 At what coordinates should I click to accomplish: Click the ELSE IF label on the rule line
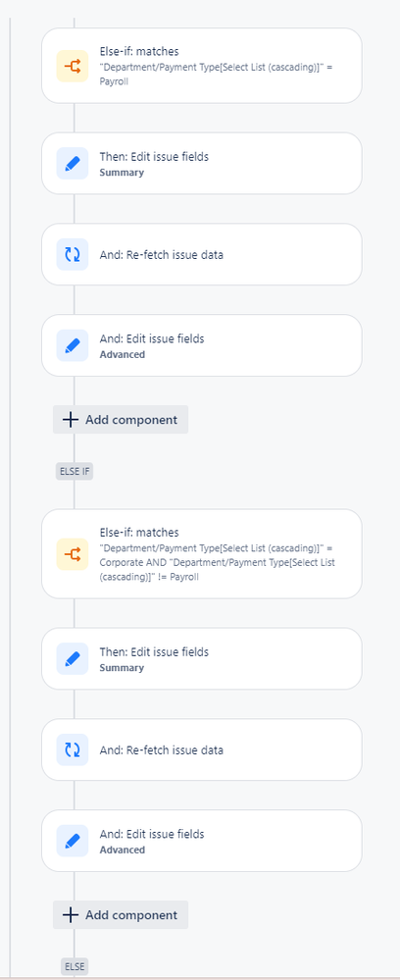point(75,471)
